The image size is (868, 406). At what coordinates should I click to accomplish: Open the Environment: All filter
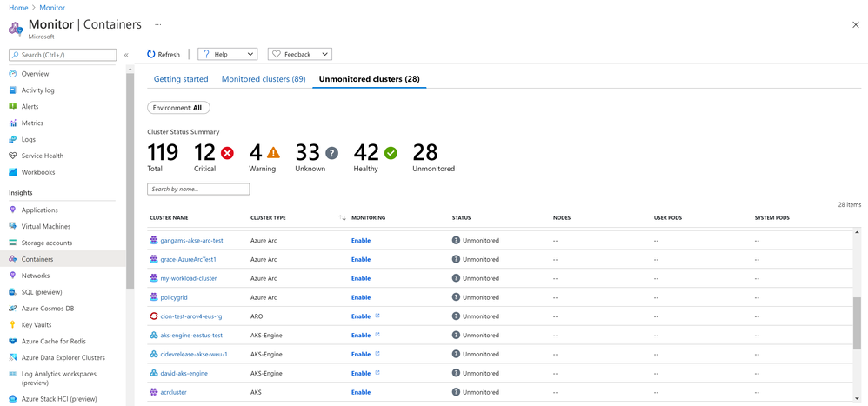179,108
